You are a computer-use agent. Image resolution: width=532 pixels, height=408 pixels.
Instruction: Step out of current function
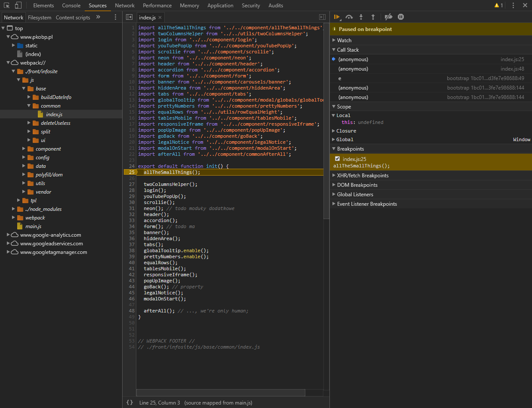coord(373,17)
